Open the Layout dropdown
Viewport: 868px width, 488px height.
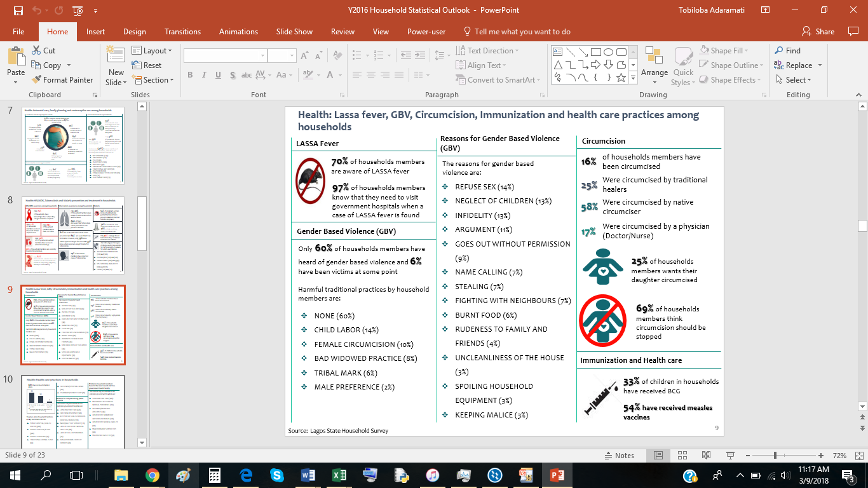[153, 51]
